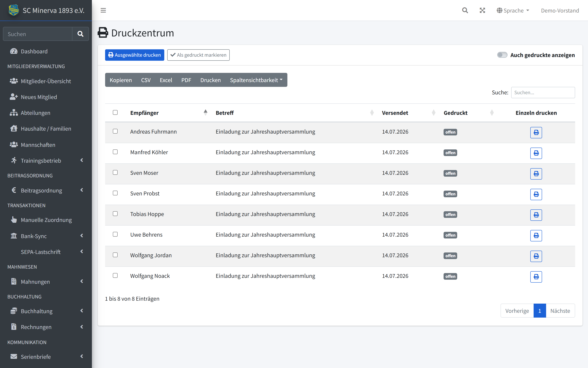Sort by Betreff column arrow
Image resolution: width=588 pixels, height=368 pixels.
coord(372,112)
